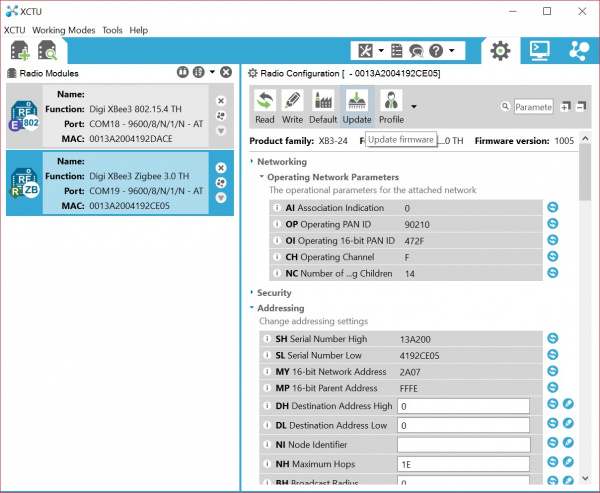This screenshot has width=600, height=493.
Task: Switch to Network working mode
Action: [579, 51]
